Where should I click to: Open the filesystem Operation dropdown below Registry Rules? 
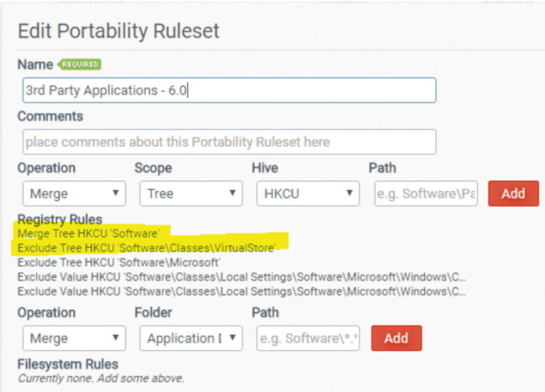pyautogui.click(x=71, y=338)
